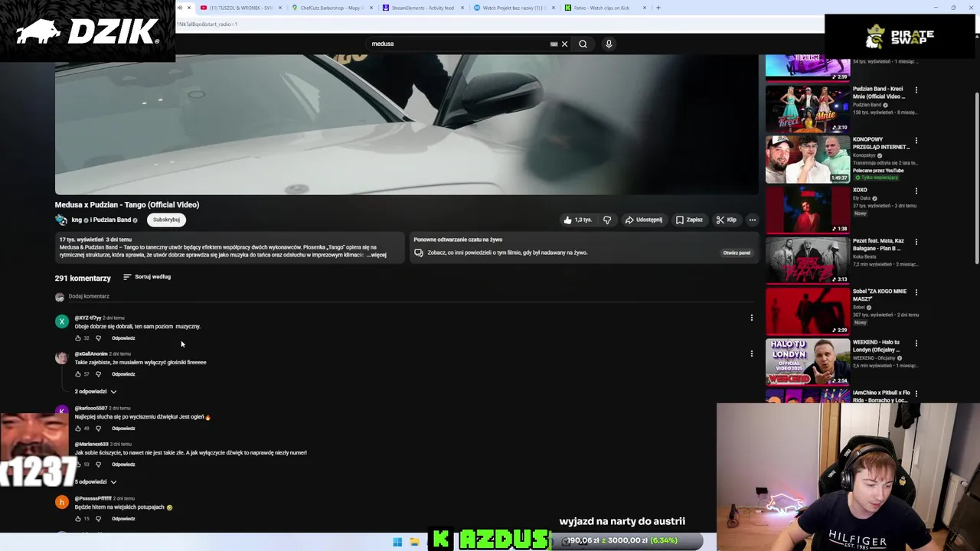
Task: Switch to Patiro Watch clips on Kick tab
Action: point(603,8)
